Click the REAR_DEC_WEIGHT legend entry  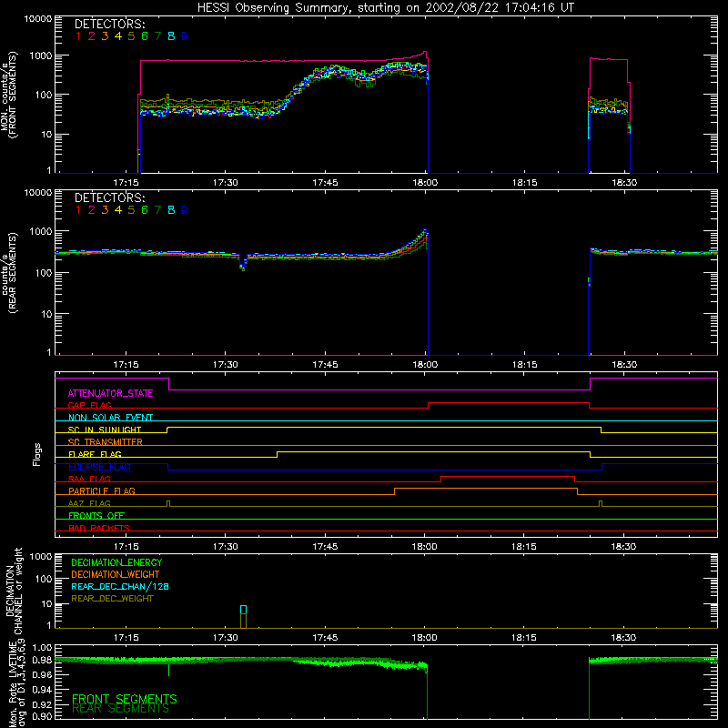pyautogui.click(x=112, y=599)
